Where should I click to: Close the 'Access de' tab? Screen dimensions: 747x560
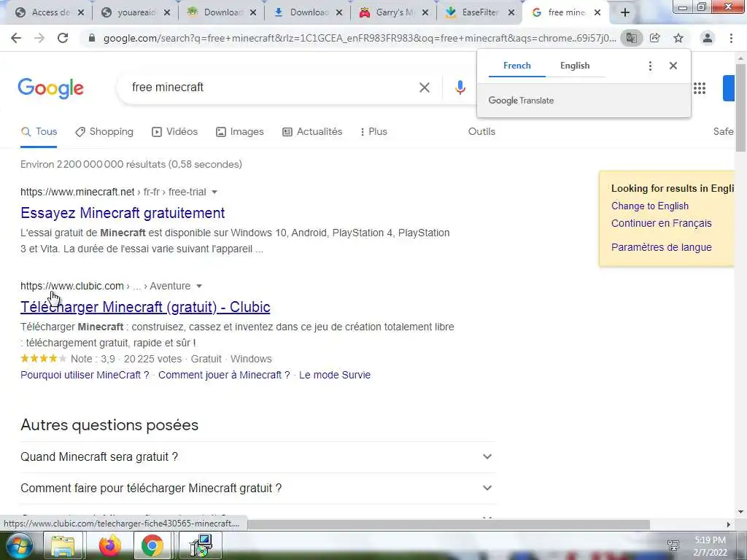coord(81,13)
